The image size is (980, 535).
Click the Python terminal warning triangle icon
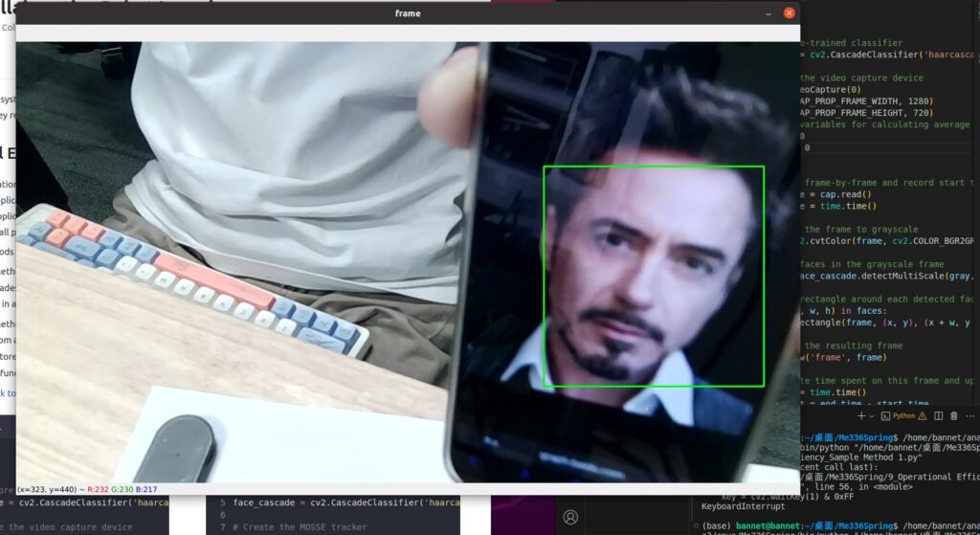[923, 416]
